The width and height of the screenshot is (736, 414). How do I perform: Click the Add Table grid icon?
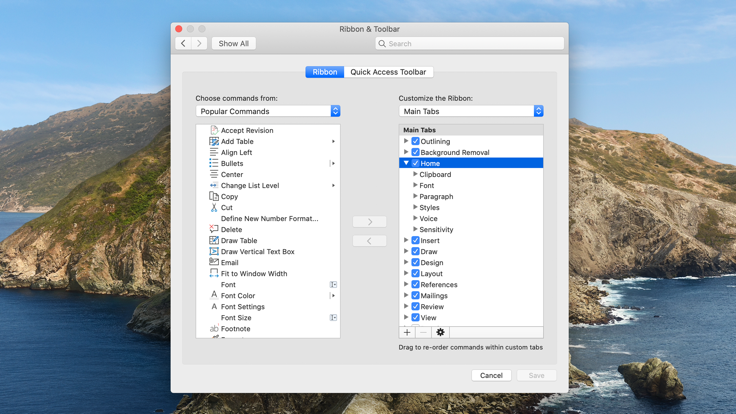point(214,141)
